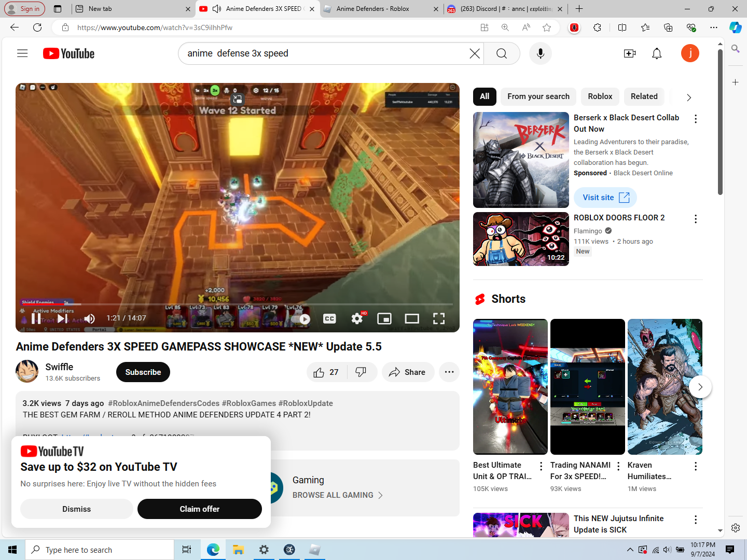Pause the video
Image resolution: width=747 pixels, height=560 pixels.
pyautogui.click(x=36, y=318)
